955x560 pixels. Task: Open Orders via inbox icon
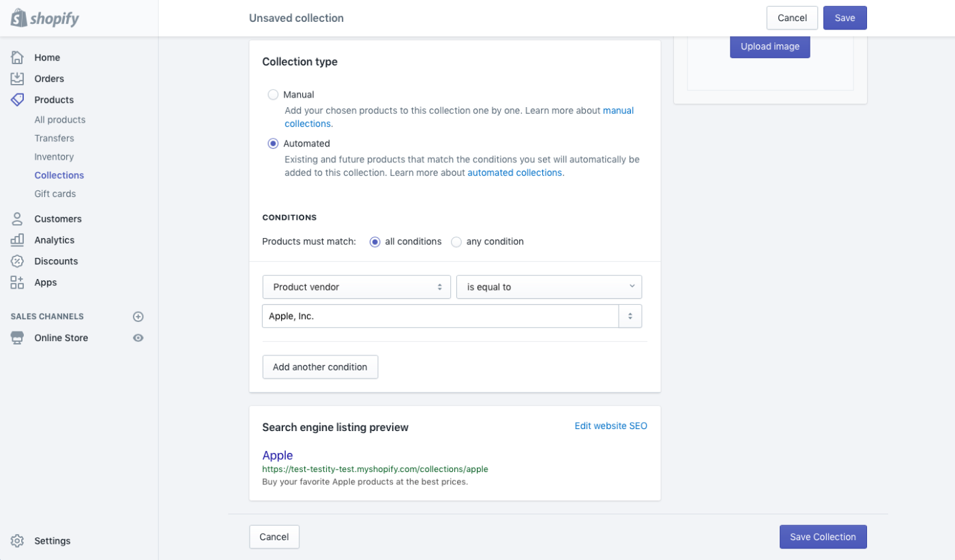18,78
